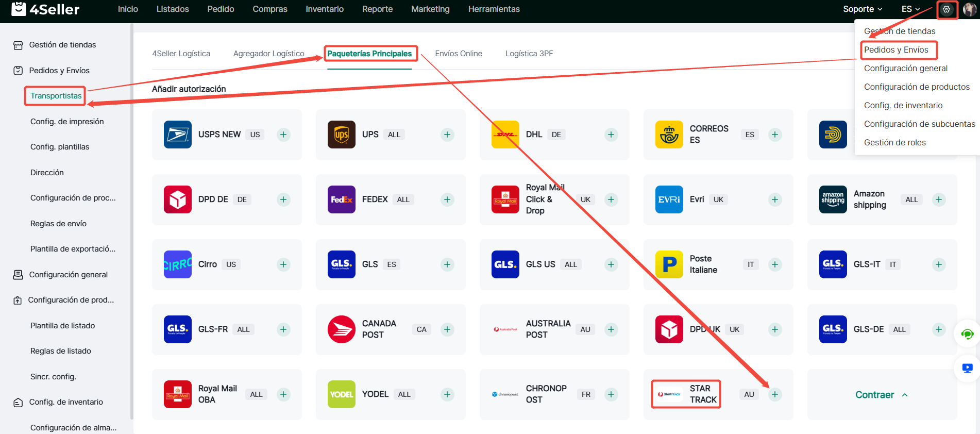Add Poste Italiane carrier plus icon

(775, 264)
